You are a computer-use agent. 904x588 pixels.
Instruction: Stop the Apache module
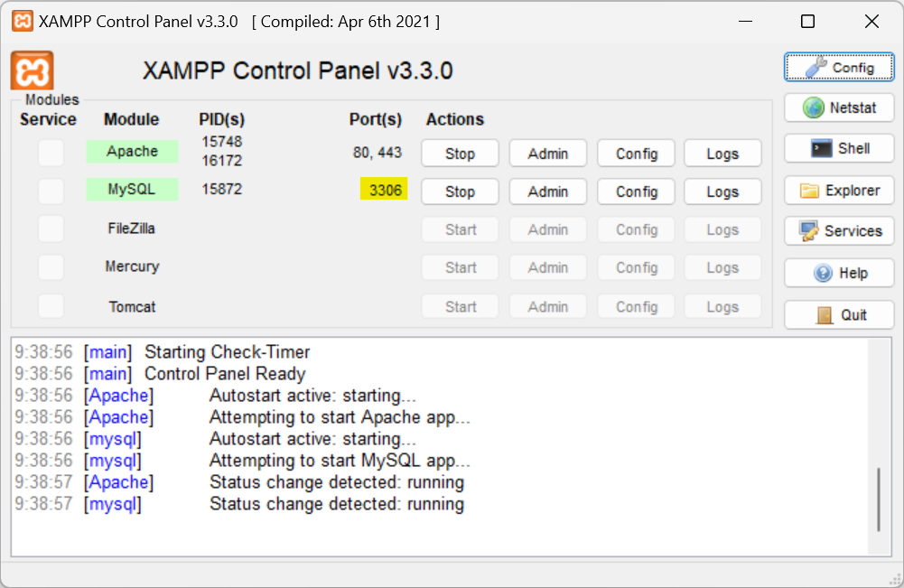[x=460, y=154]
